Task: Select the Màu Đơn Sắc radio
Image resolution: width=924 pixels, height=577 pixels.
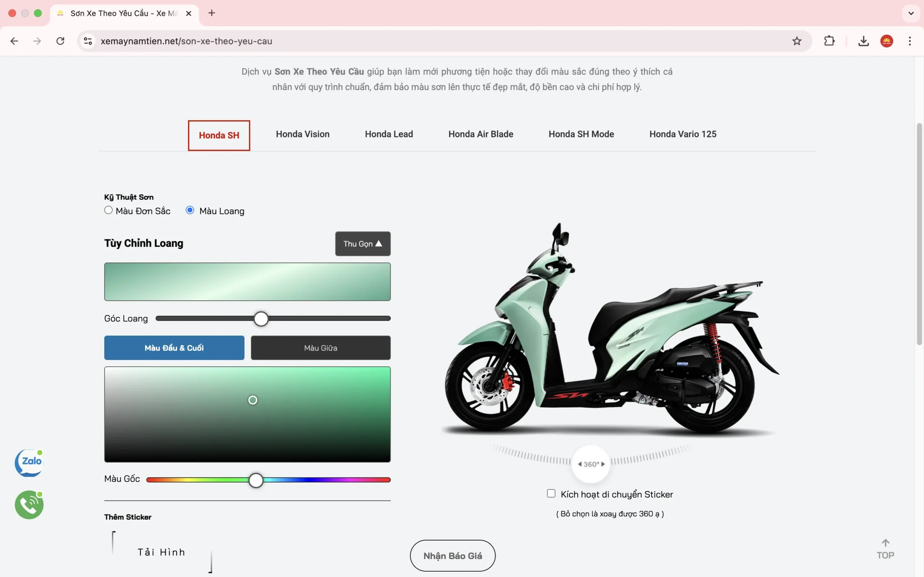Action: pos(108,210)
